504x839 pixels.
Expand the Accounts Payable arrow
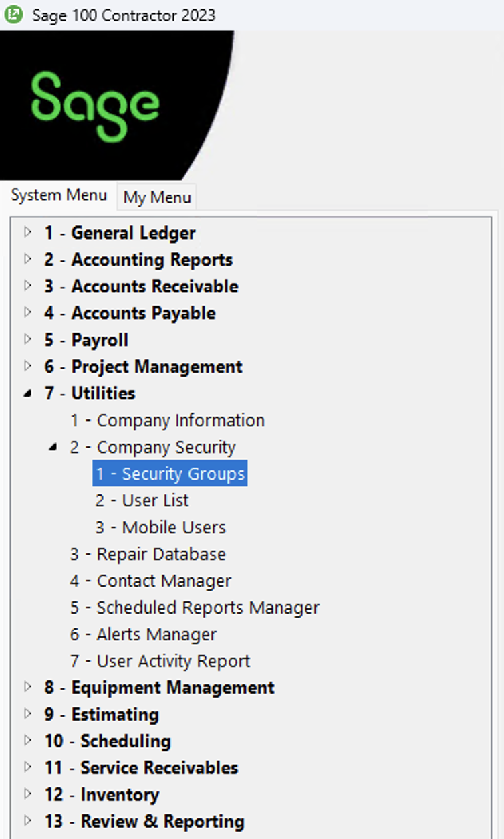pyautogui.click(x=27, y=313)
